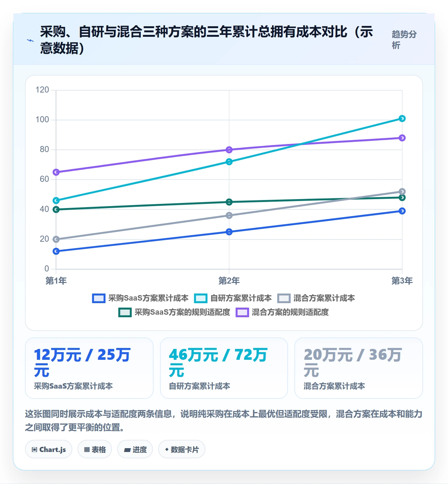Screen dimensions: 448x484
Task: Click the 采购SaaS方案累计成本 caption in the first card
Action: (73, 386)
